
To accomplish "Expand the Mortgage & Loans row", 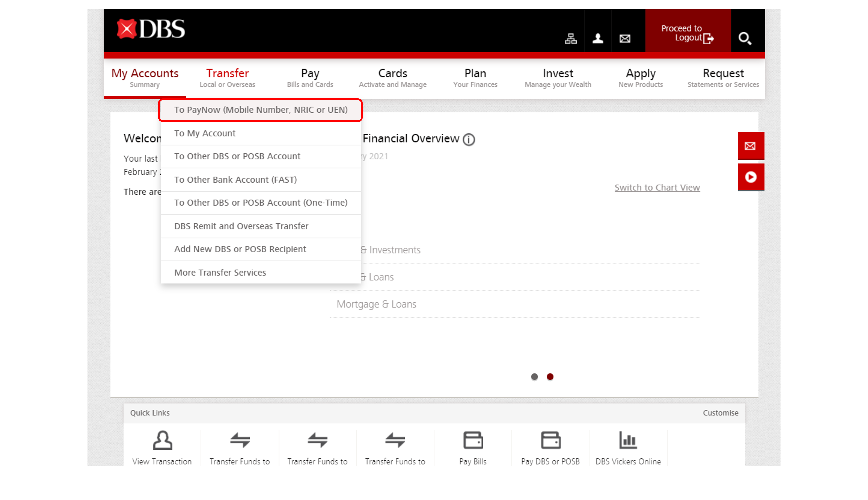I will coord(376,304).
